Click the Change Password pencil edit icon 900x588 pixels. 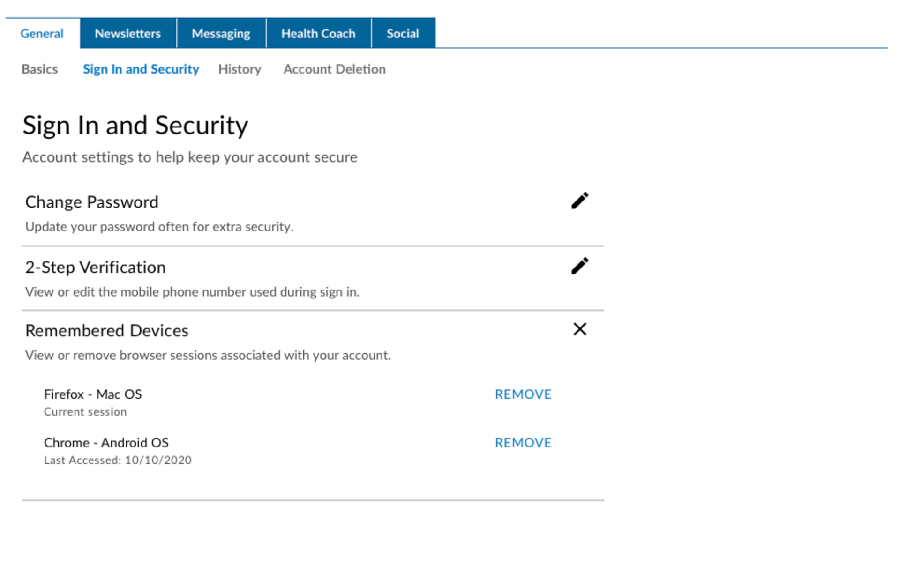(580, 201)
